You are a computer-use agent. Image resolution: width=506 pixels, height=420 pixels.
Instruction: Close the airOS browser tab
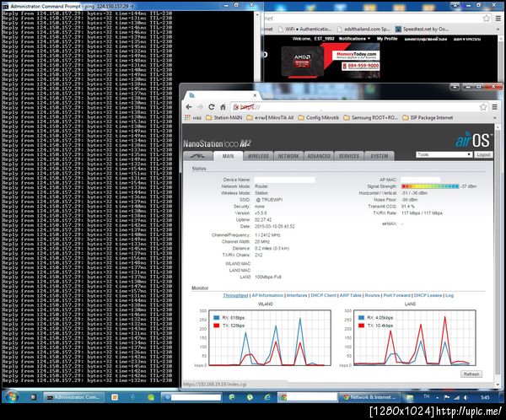[x=255, y=95]
